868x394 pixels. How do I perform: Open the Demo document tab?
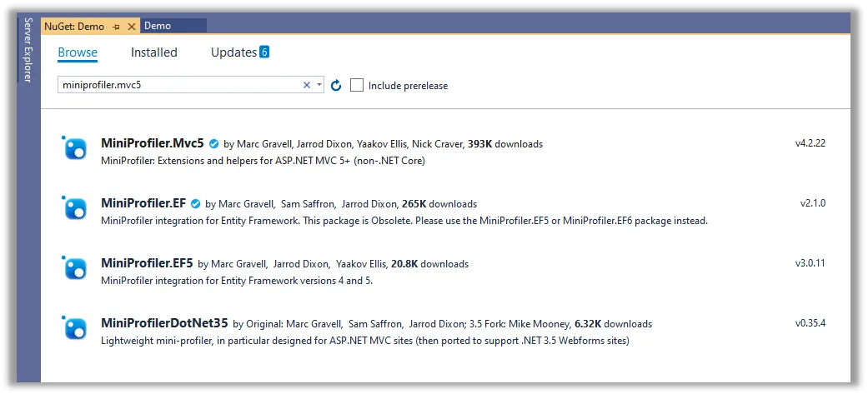click(173, 26)
